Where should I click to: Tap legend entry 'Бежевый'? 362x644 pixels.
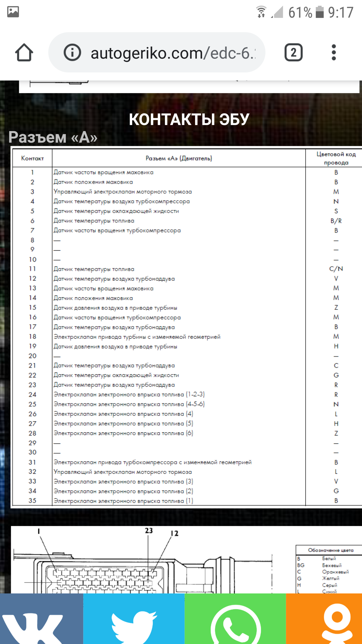[x=332, y=565]
